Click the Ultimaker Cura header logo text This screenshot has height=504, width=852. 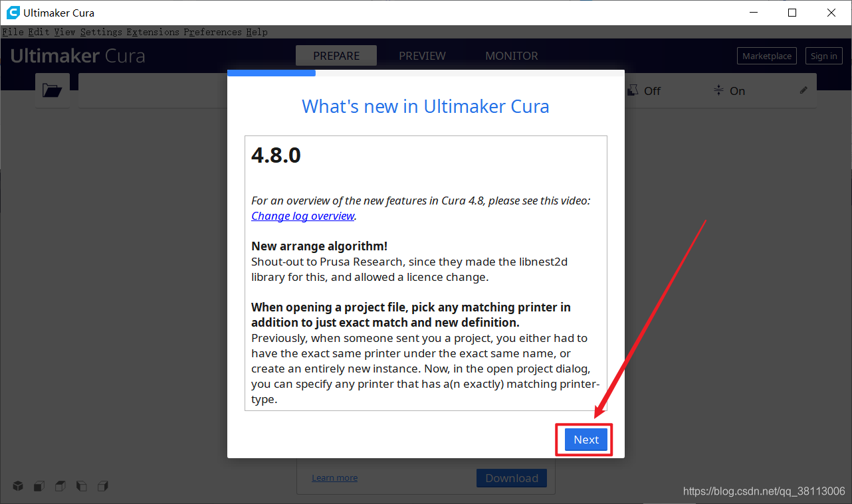pyautogui.click(x=78, y=56)
